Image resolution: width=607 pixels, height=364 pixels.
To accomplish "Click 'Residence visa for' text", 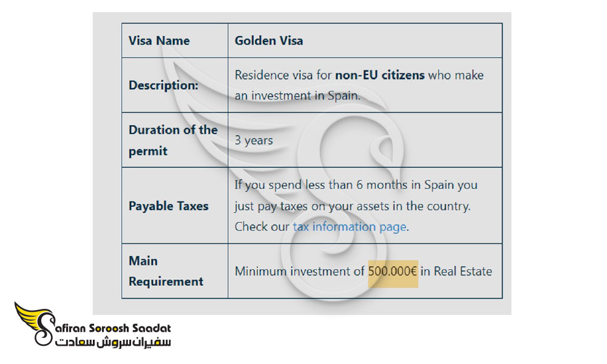I will tap(283, 75).
